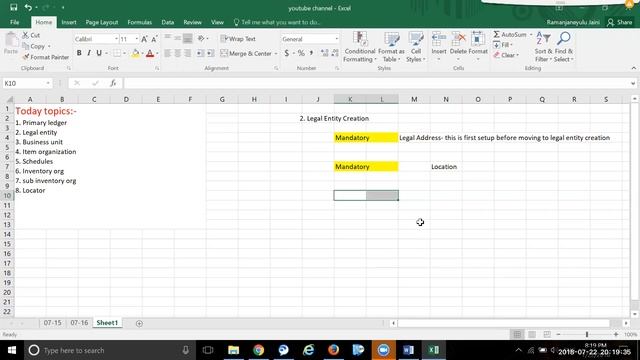Viewport: 640px width, 360px height.
Task: Open the Formulas tab
Action: click(x=140, y=22)
